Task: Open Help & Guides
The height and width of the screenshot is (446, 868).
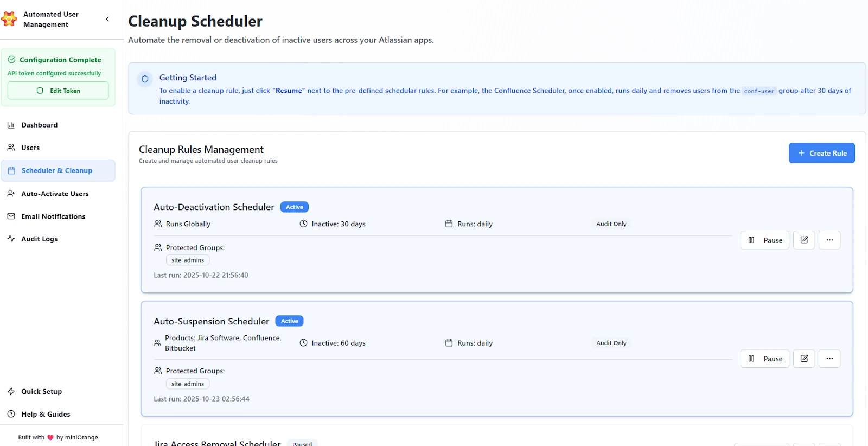Action: [58, 414]
